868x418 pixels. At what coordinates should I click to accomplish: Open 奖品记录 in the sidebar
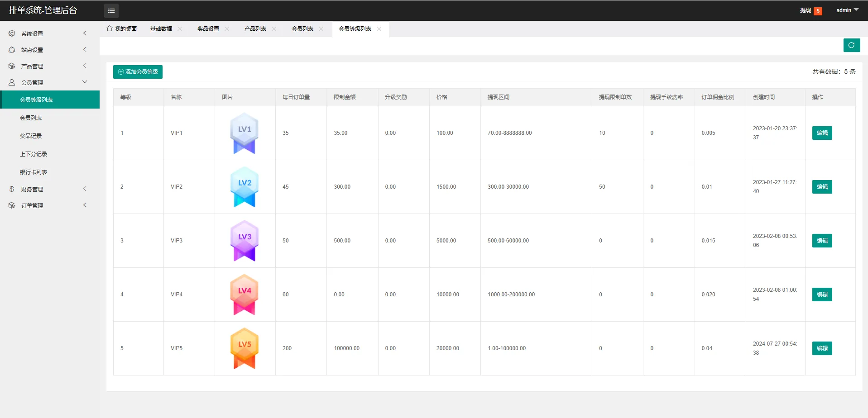point(31,136)
